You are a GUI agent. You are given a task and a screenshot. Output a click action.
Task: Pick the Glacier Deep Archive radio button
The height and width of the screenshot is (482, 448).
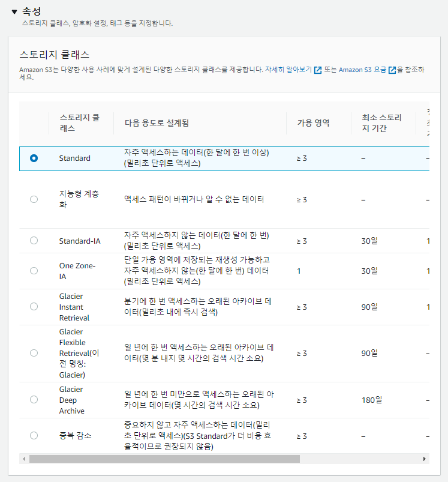tap(34, 400)
